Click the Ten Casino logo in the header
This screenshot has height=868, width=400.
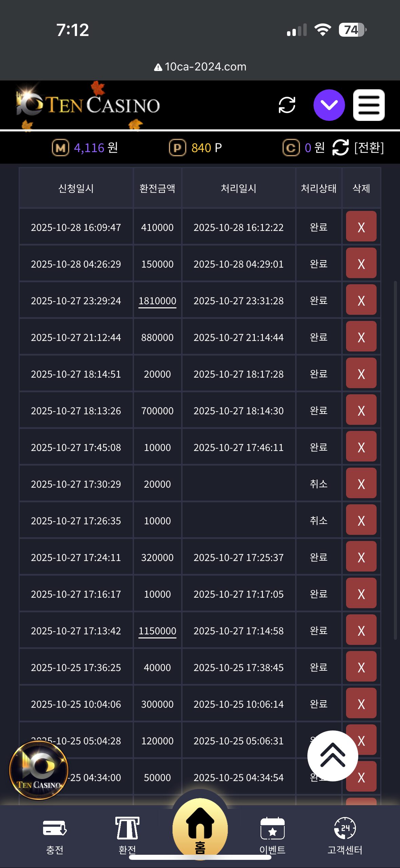(88, 105)
